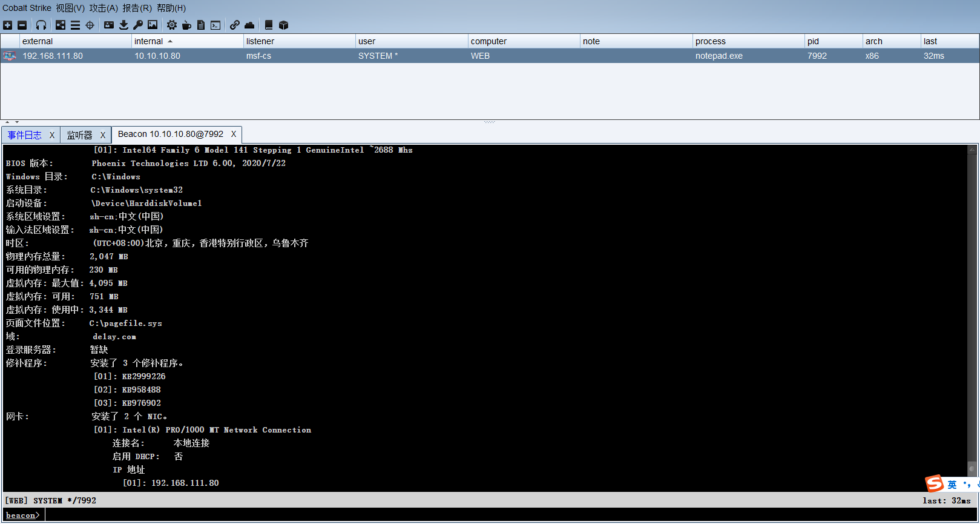Close the 监听器 tab
The height and width of the screenshot is (524, 980).
click(103, 135)
